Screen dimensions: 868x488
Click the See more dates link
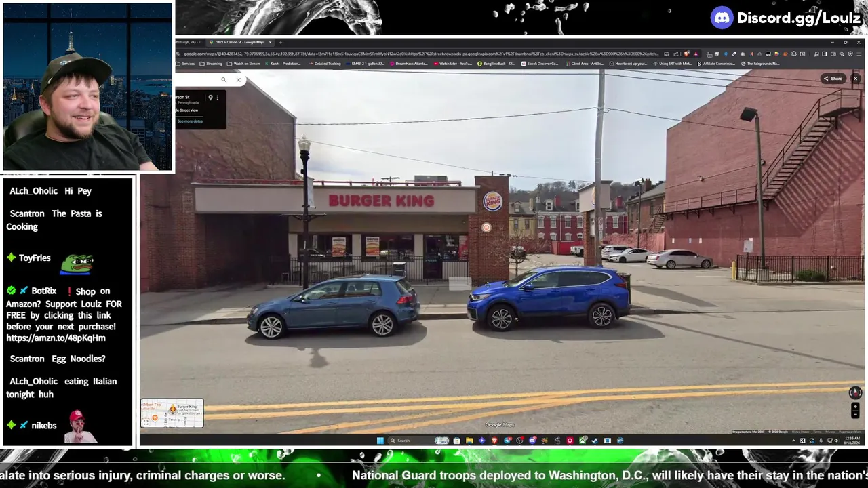190,121
